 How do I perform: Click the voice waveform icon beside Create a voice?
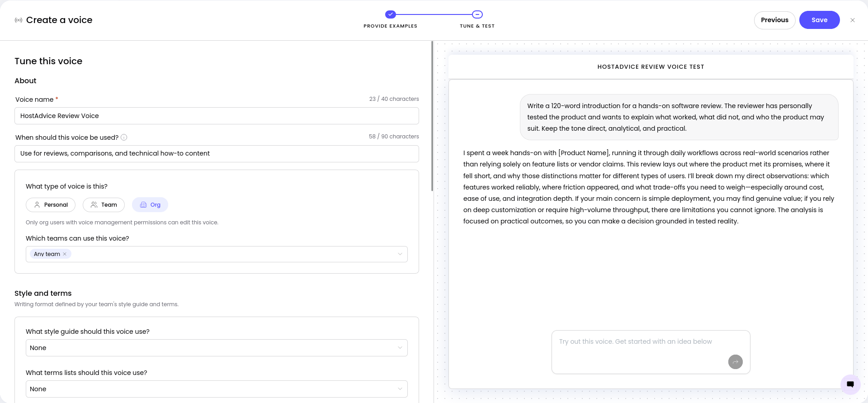pos(19,20)
